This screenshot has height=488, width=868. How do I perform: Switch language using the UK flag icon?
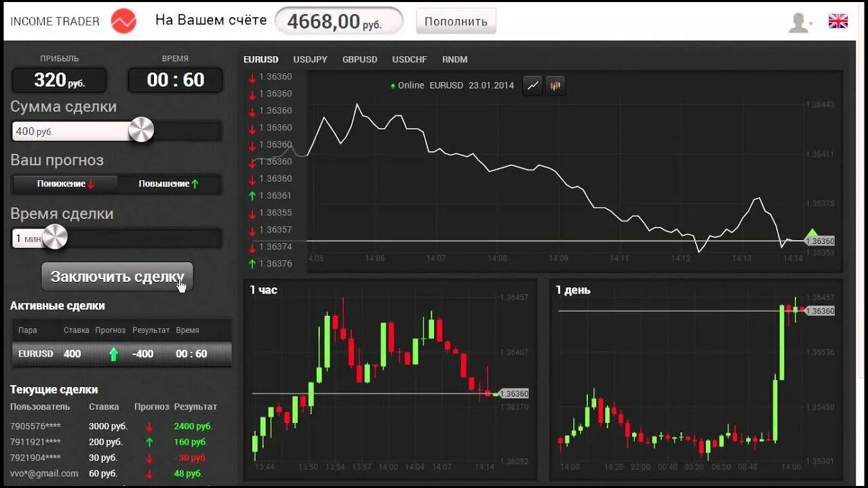[838, 21]
